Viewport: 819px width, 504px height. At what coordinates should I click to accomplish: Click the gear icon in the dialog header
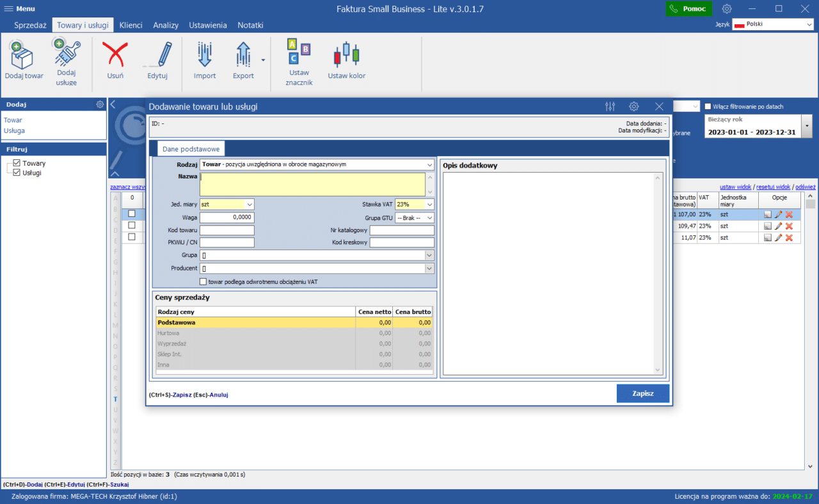coord(634,107)
